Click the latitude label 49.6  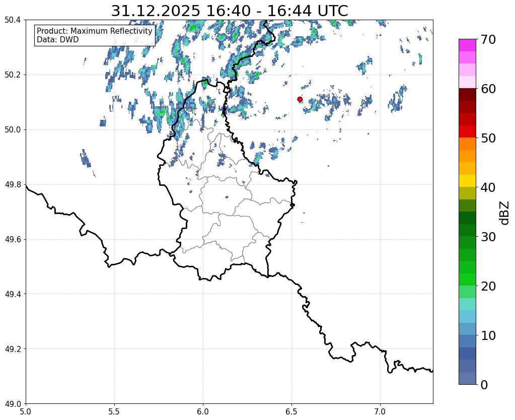point(13,240)
